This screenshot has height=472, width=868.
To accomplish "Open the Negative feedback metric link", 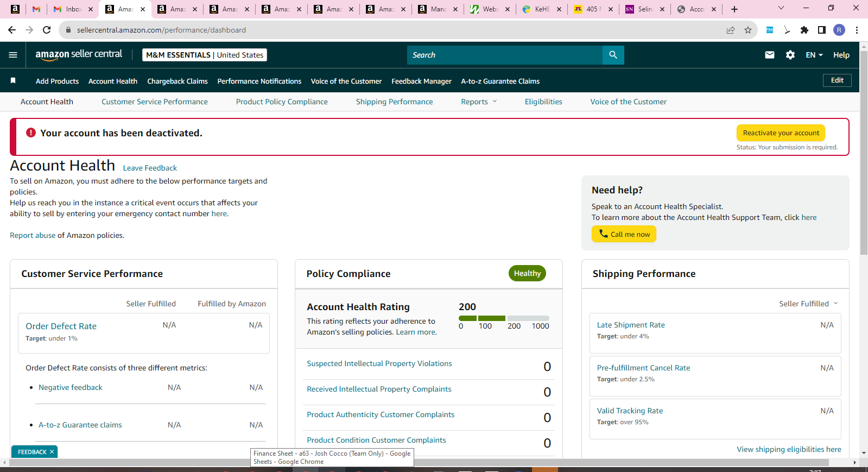I will pyautogui.click(x=71, y=387).
